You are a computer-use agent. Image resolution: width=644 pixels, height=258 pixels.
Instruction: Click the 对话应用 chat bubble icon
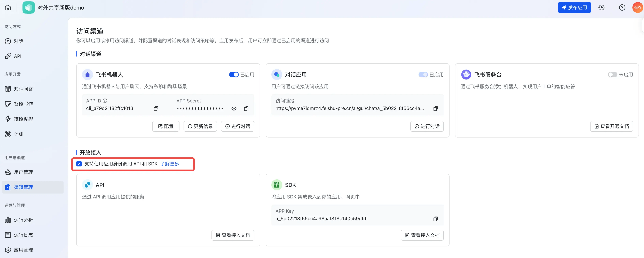click(x=277, y=74)
